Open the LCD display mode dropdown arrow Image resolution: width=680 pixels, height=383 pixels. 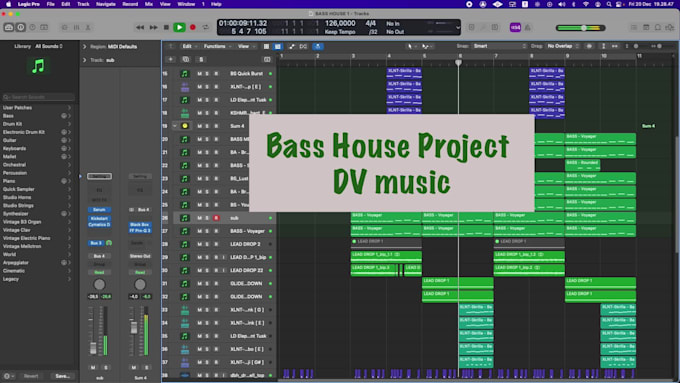coord(458,27)
